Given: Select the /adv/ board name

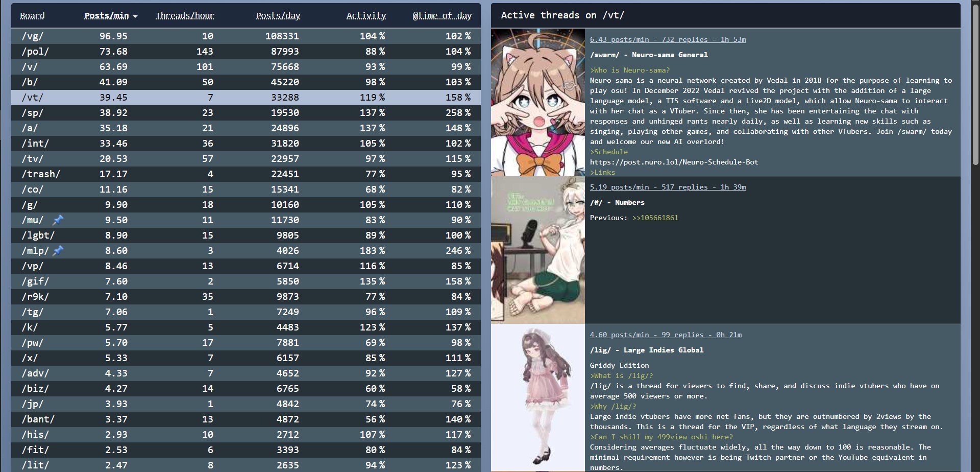Looking at the screenshot, I should coord(35,373).
